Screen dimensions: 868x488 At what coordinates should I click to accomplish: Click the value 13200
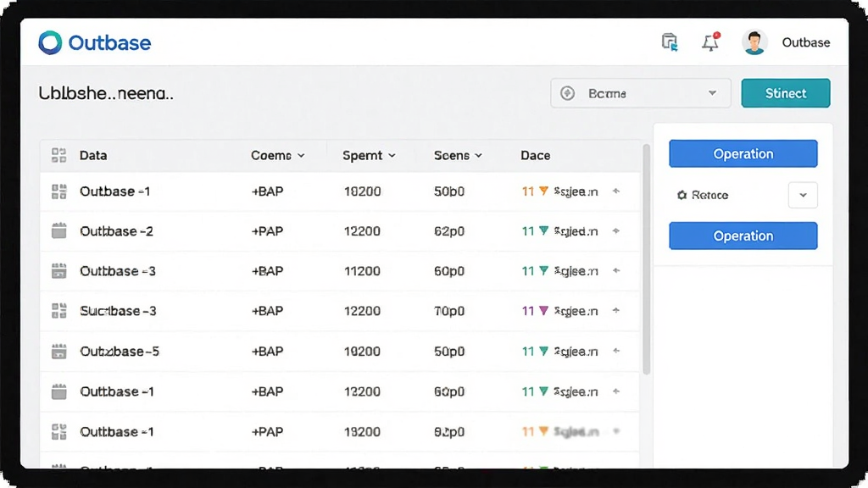362,391
